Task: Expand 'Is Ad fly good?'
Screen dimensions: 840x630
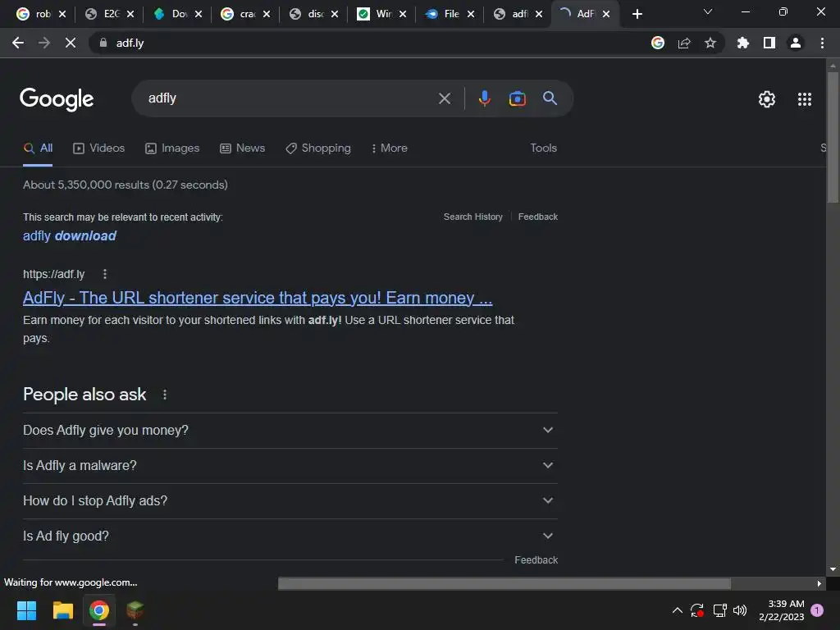Action: (290, 536)
